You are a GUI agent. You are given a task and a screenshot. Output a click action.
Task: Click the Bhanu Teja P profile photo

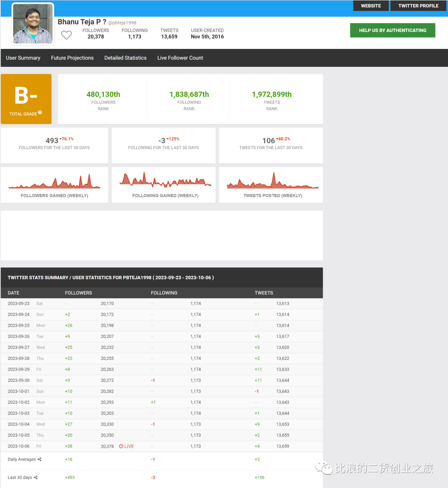point(33,24)
